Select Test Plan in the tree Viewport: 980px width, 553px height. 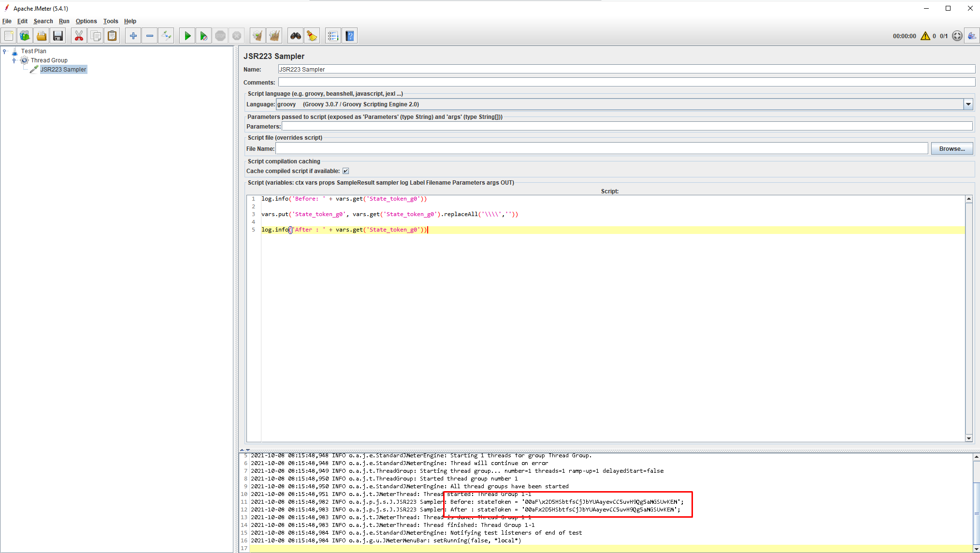[34, 51]
